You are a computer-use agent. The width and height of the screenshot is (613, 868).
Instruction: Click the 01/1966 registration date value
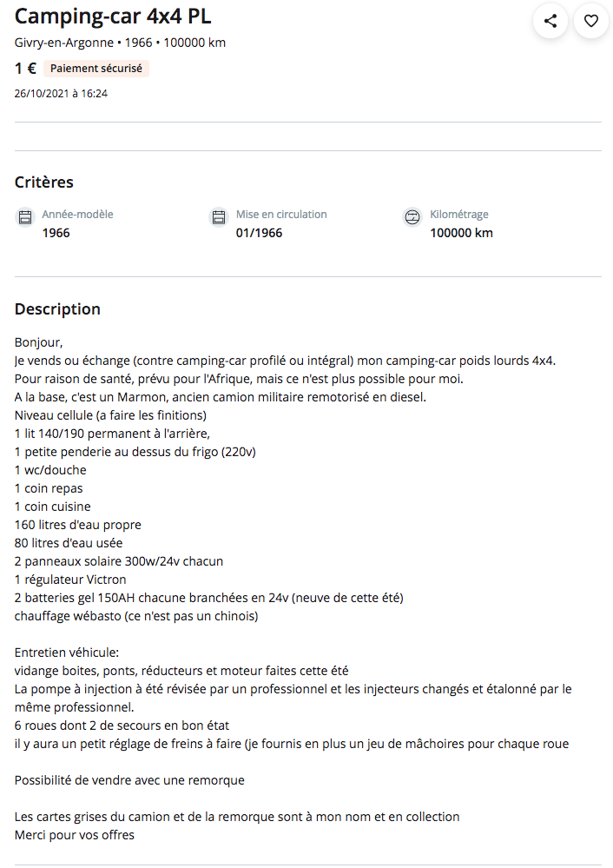[259, 233]
